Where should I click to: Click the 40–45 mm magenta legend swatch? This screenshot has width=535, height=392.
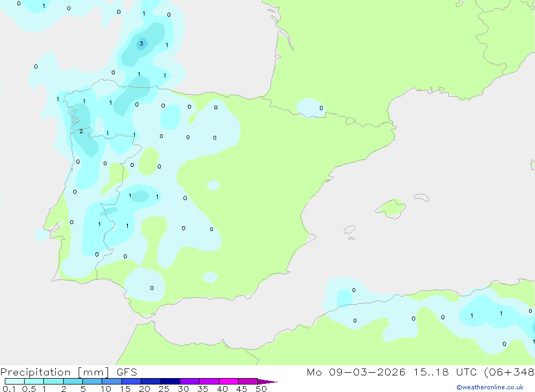(228, 381)
